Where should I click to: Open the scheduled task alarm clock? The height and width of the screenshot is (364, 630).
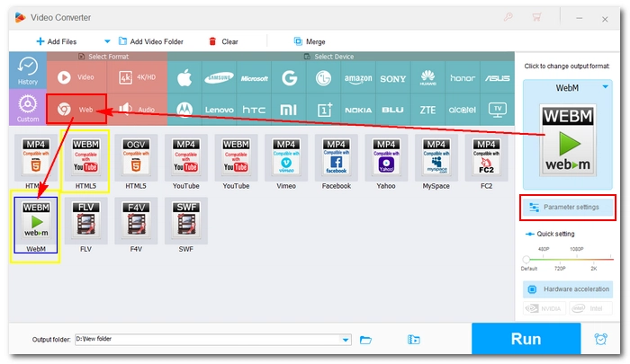600,339
